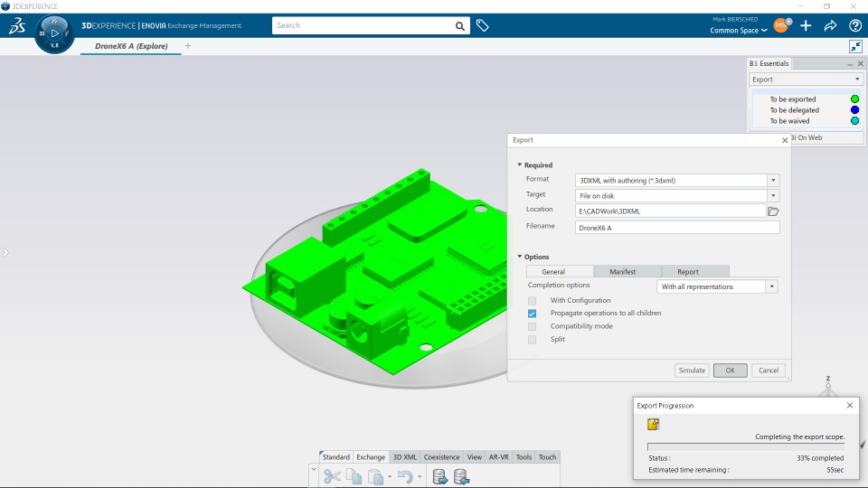This screenshot has width=868, height=488.
Task: Enable the Split checkbox
Action: [x=532, y=340]
